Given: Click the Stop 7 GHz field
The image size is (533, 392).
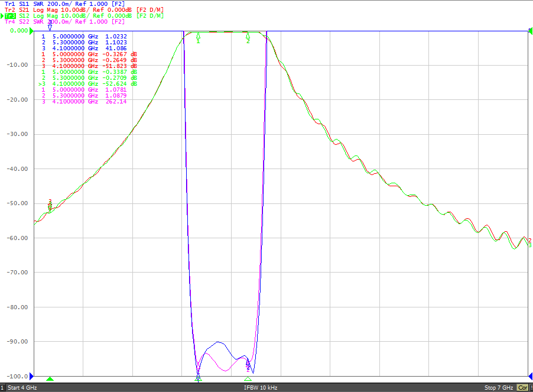Looking at the screenshot, I should pos(499,388).
